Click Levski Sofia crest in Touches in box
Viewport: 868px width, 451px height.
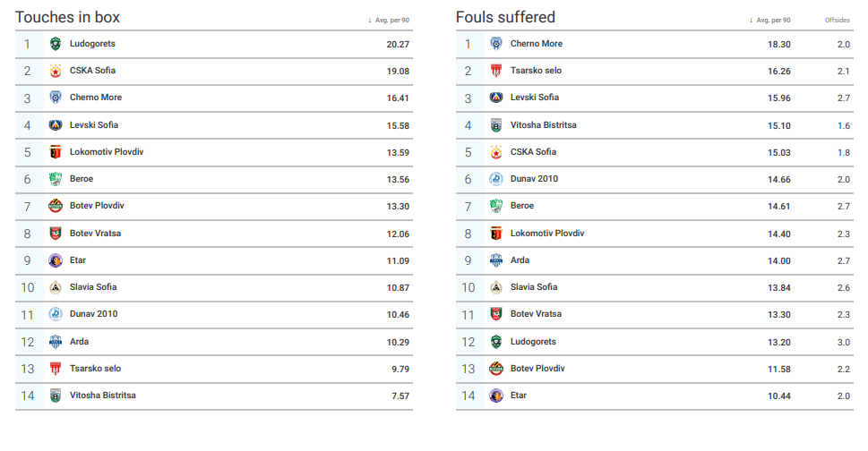[56, 125]
